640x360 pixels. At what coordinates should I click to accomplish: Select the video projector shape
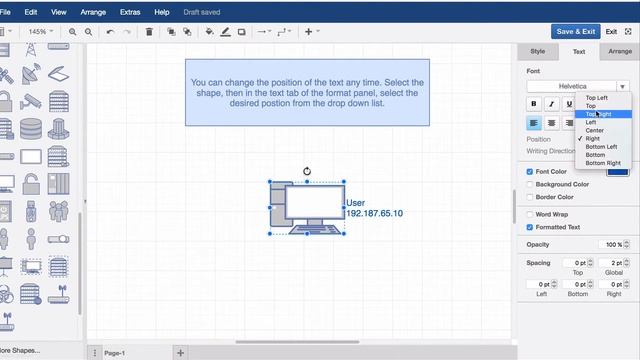pos(58,239)
